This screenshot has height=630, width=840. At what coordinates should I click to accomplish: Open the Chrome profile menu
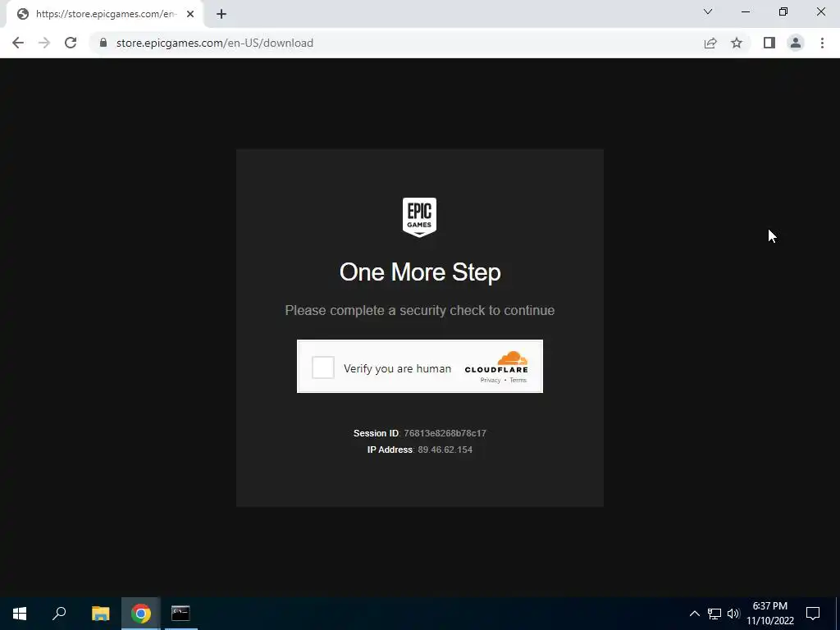tap(796, 43)
